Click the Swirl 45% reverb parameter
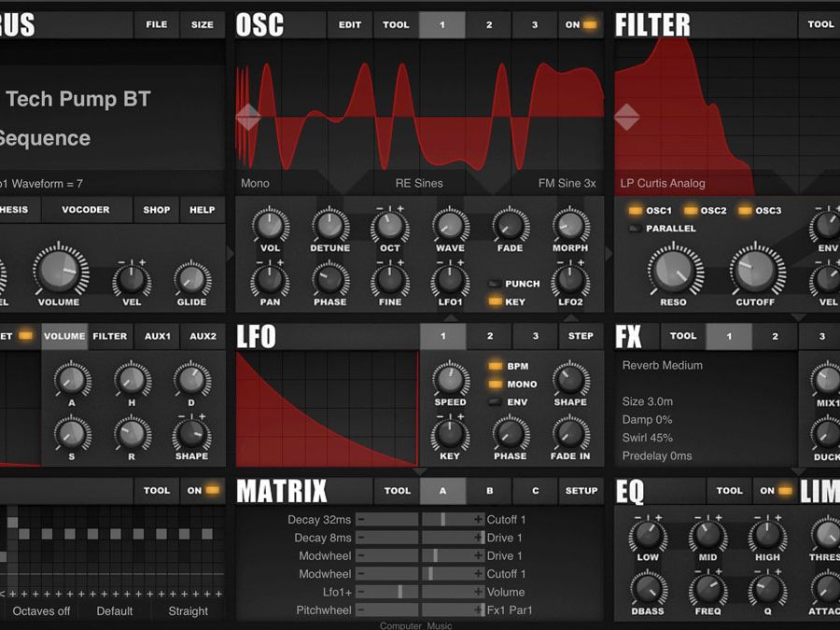Image resolution: width=840 pixels, height=630 pixels. 647,438
